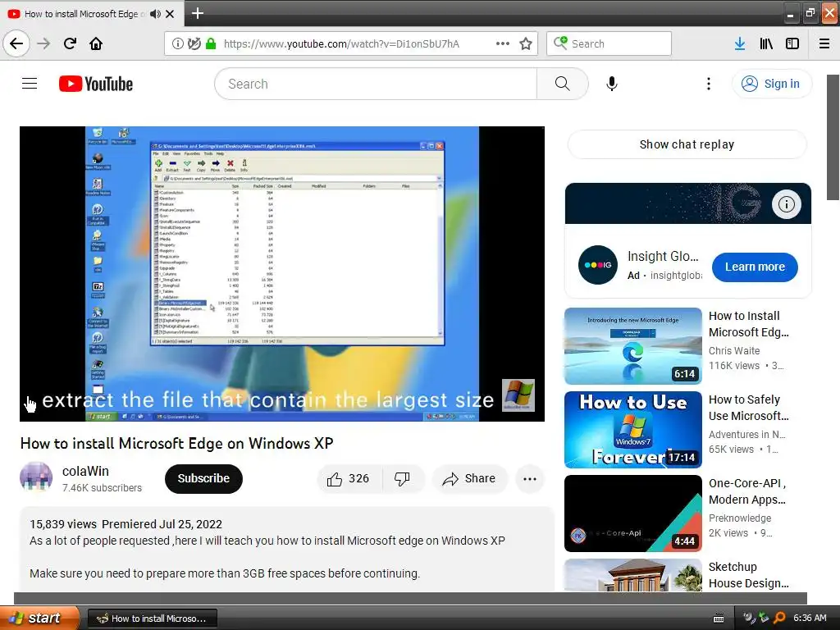Click the Sign in button
Viewport: 840px width, 630px height.
[771, 84]
